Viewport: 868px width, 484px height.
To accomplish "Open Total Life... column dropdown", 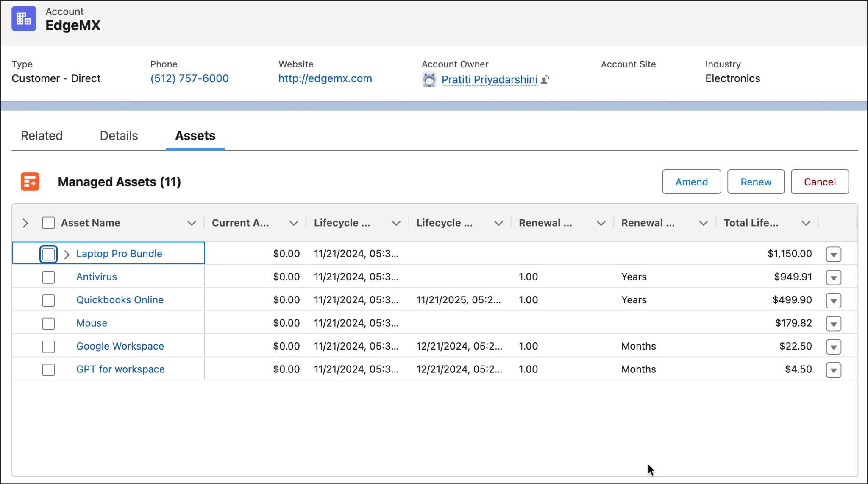I will click(x=806, y=223).
